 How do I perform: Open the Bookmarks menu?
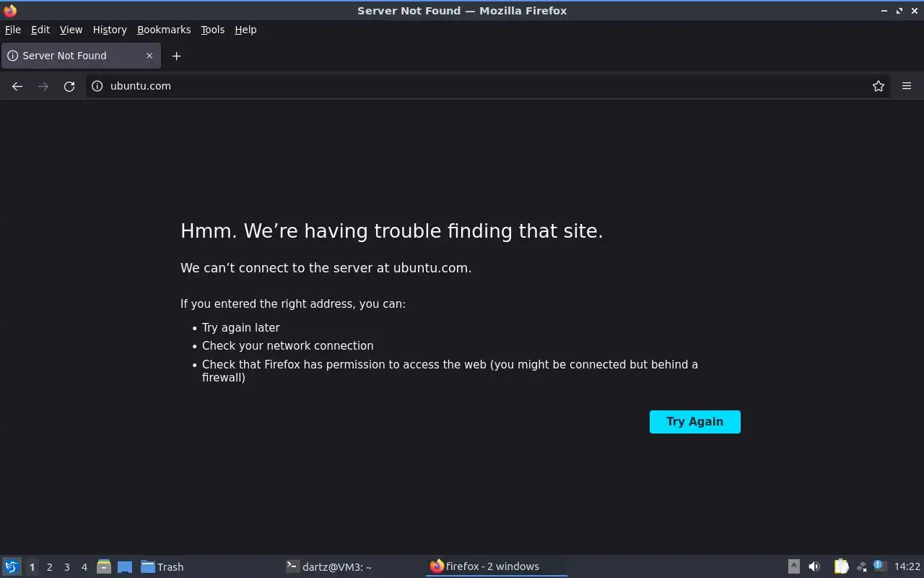click(x=164, y=30)
